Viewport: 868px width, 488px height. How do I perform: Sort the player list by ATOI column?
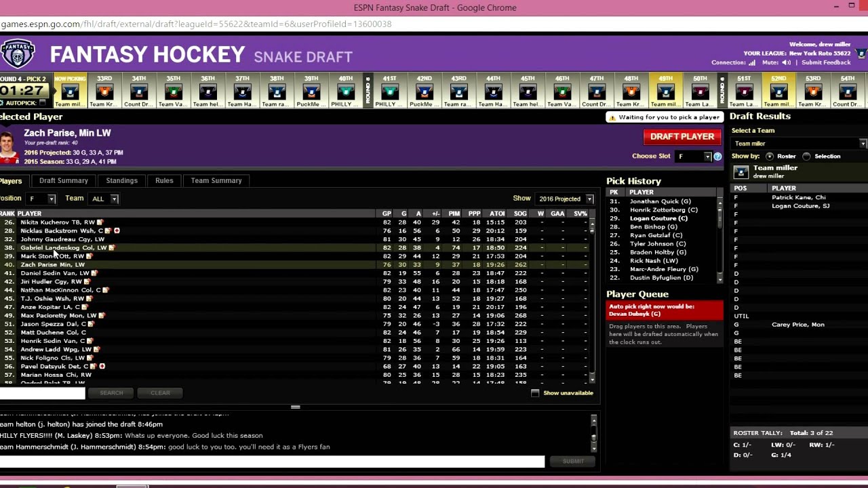point(497,213)
